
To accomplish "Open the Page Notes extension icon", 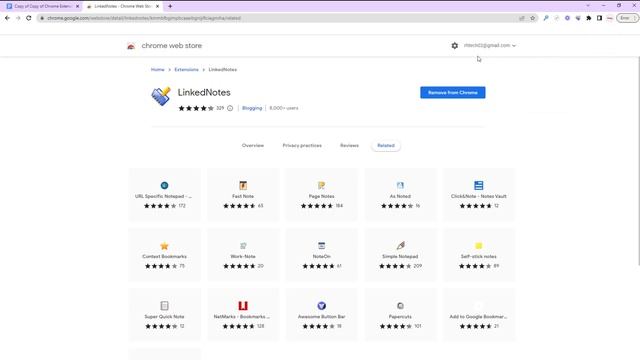I will (321, 185).
